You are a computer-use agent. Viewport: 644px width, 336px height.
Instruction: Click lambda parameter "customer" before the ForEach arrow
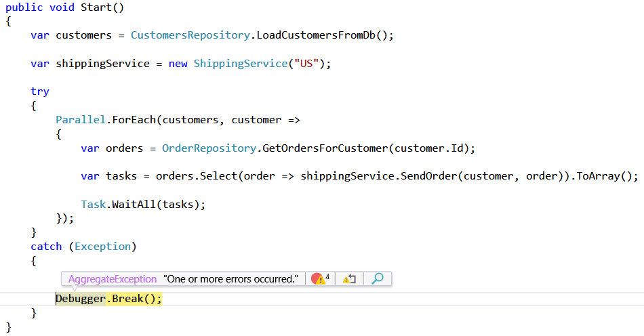(256, 120)
